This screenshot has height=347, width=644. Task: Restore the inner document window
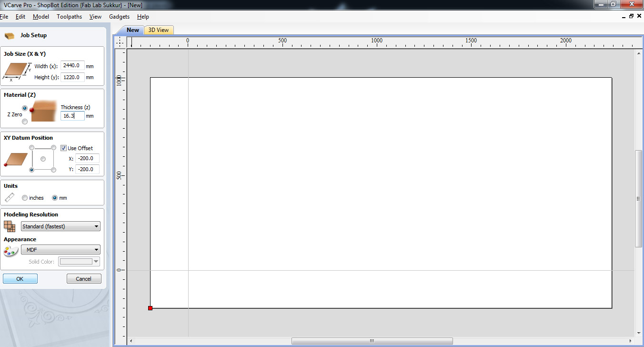tap(632, 16)
